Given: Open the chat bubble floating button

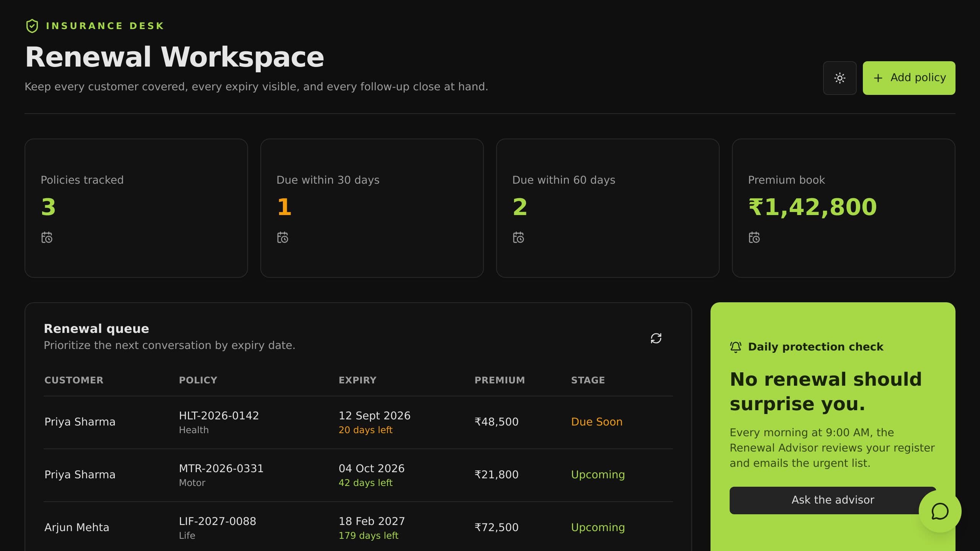Looking at the screenshot, I should coord(940,511).
